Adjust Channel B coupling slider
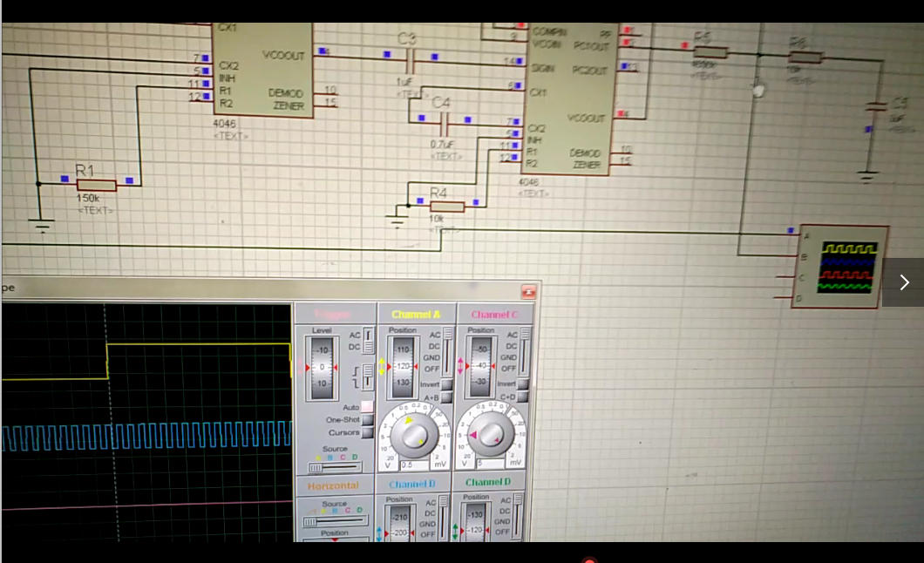The height and width of the screenshot is (563, 924). (x=443, y=517)
